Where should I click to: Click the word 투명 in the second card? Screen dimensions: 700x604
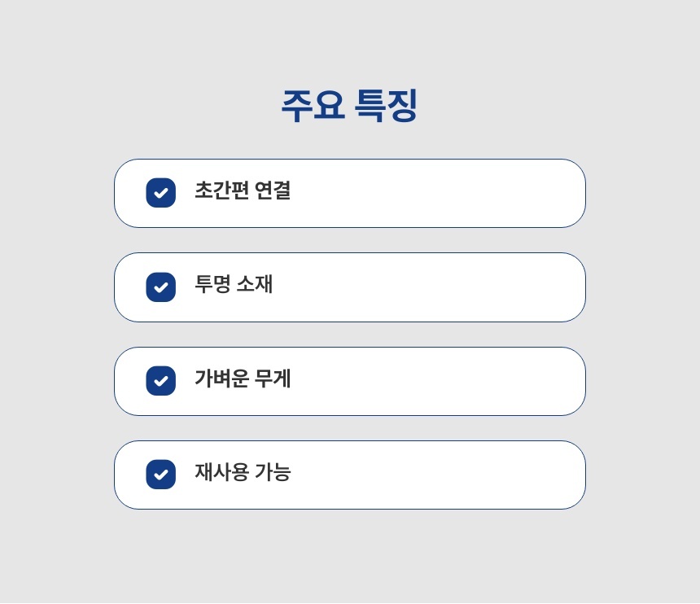point(212,284)
